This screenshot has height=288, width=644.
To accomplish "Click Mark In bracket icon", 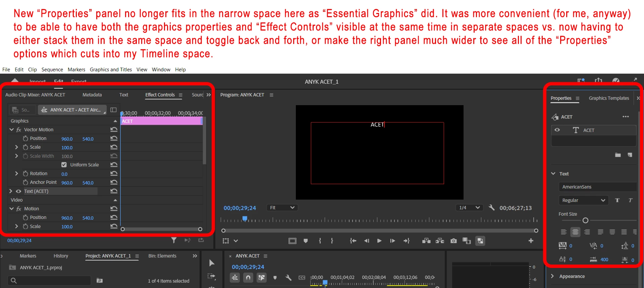I will click(x=320, y=241).
